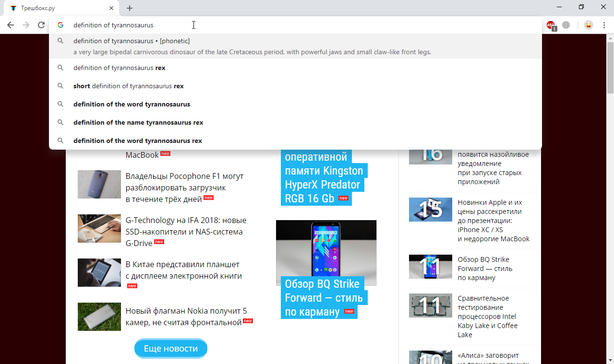Choose 'definition of the name tyrannosaurus rex'
The image size is (614, 364).
pos(295,122)
